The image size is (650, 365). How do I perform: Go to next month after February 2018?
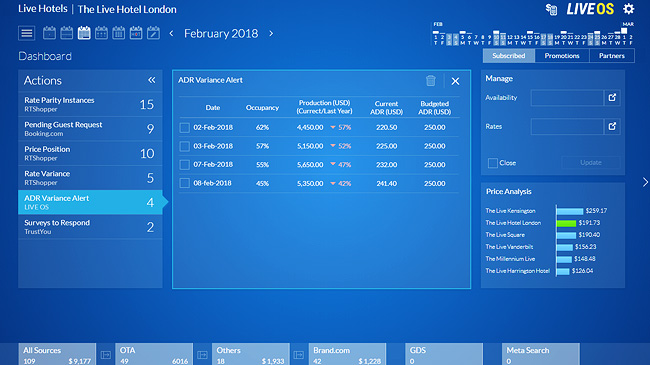(x=271, y=33)
